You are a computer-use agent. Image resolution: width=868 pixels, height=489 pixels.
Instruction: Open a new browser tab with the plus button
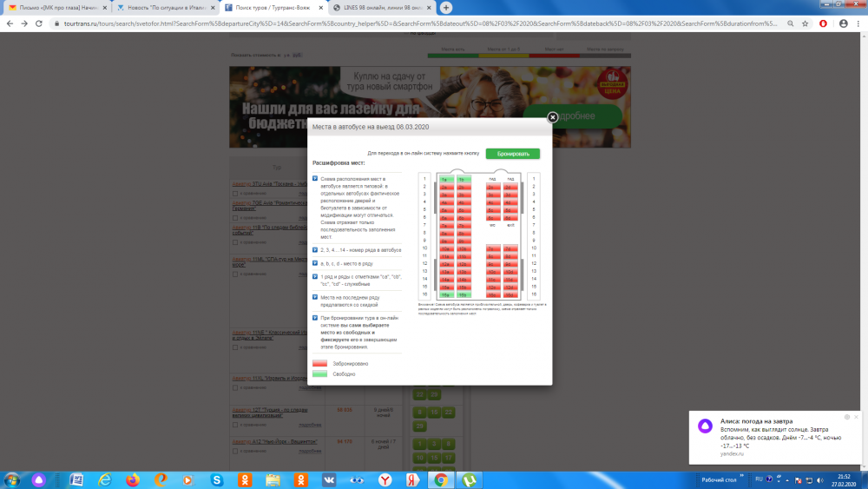point(446,8)
